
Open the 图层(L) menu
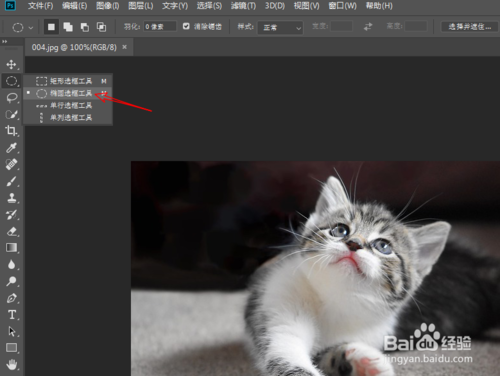click(x=141, y=6)
